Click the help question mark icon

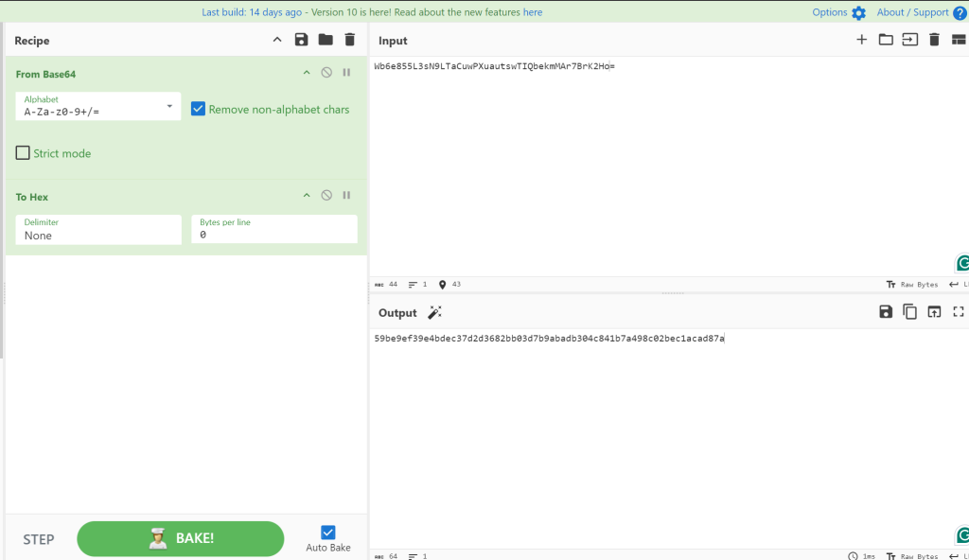coord(960,13)
